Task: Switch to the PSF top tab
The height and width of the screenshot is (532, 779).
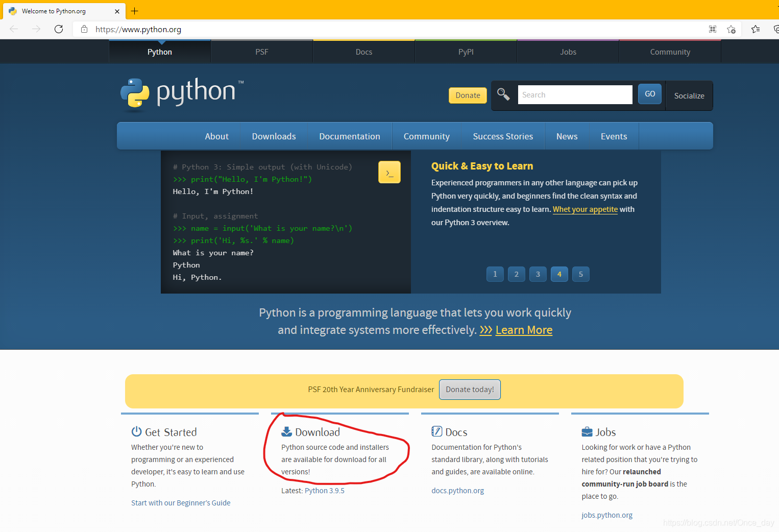Action: tap(262, 52)
